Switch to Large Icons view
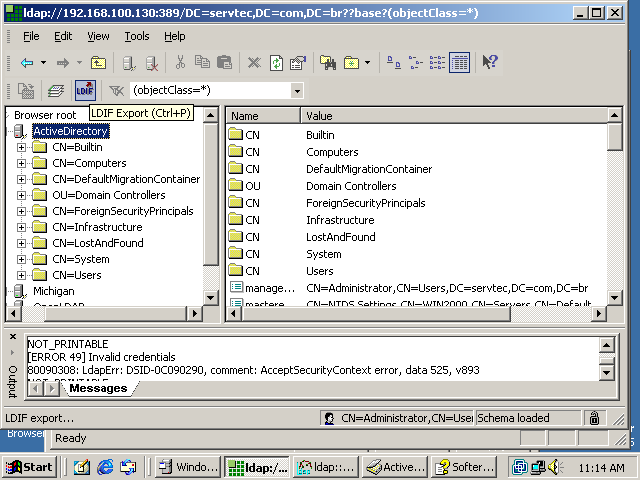This screenshot has height=480, width=640. tap(394, 63)
